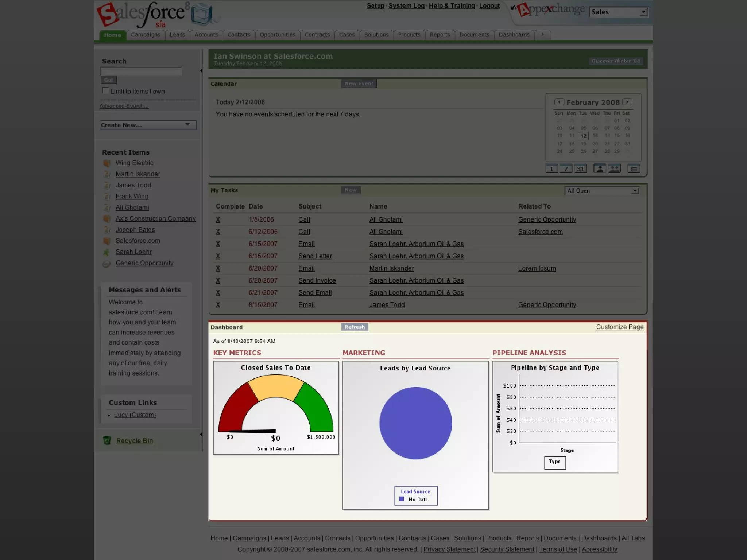Click inside the sidebar Search field
747x560 pixels.
tap(141, 71)
